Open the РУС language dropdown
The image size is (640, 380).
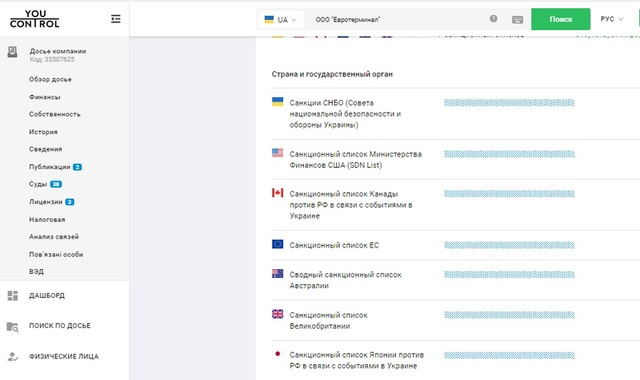coord(611,19)
